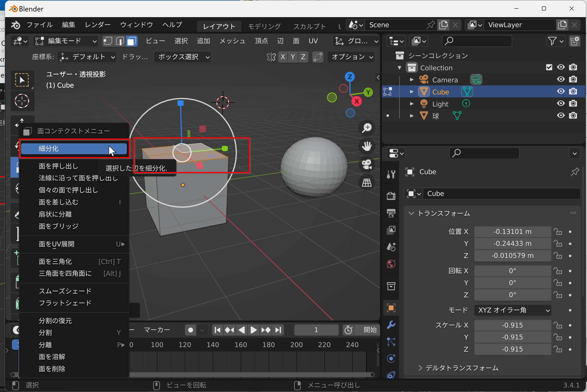Open XYZ オイラー角 rotation mode dropdown

tap(513, 310)
